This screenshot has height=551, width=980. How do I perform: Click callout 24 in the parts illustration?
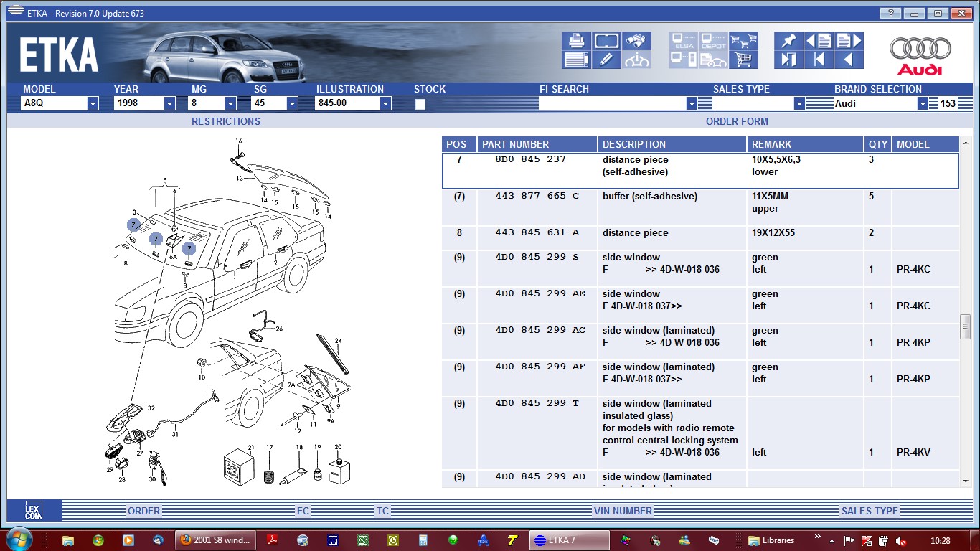click(339, 341)
